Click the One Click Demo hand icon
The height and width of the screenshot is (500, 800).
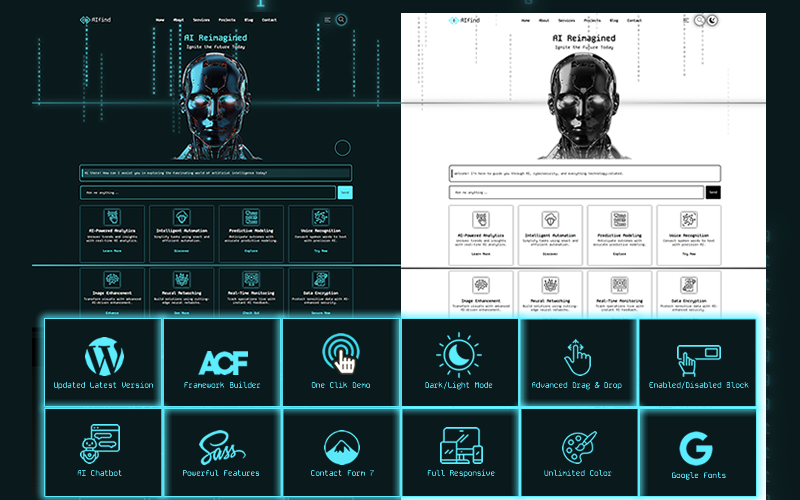point(340,353)
